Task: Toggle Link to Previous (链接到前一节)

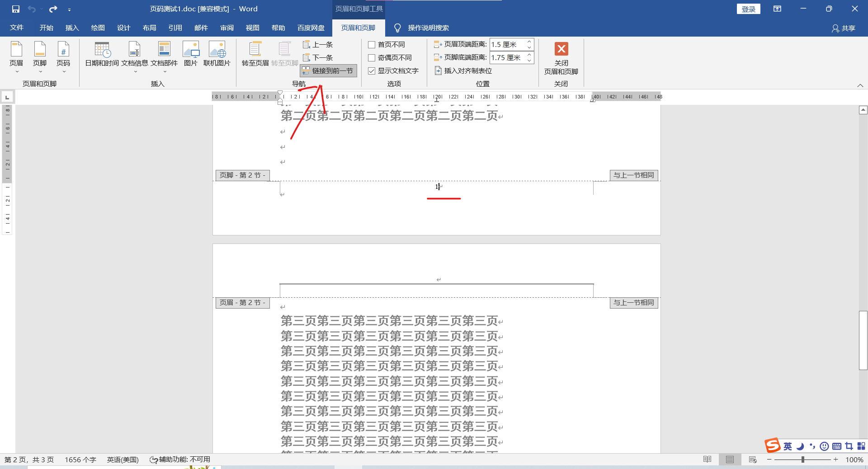Action: tap(329, 71)
